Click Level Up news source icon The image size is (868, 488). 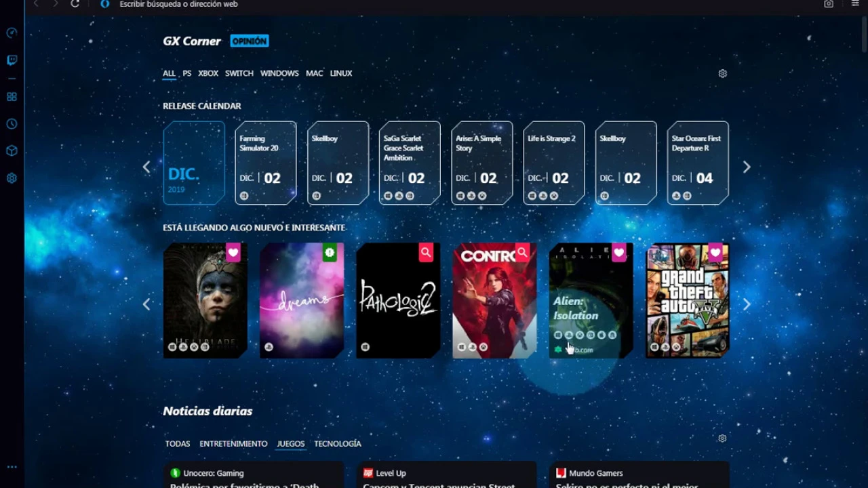pyautogui.click(x=368, y=473)
